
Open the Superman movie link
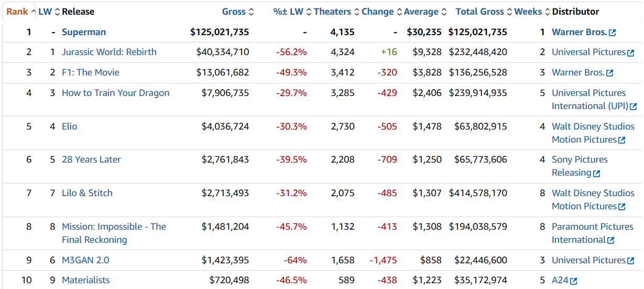(84, 32)
